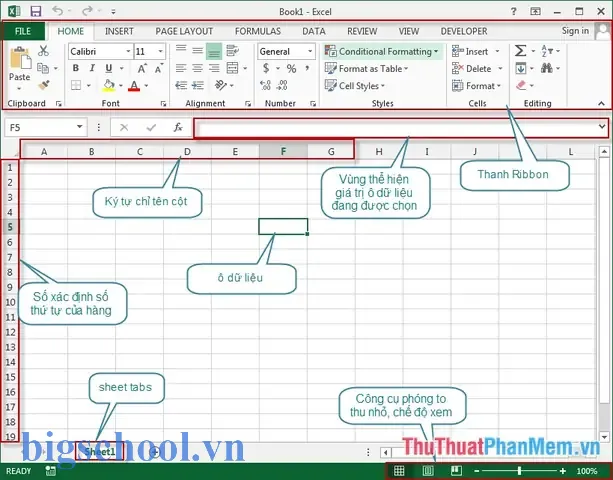The height and width of the screenshot is (480, 613).
Task: Apply the Borders icon
Action: point(76,85)
